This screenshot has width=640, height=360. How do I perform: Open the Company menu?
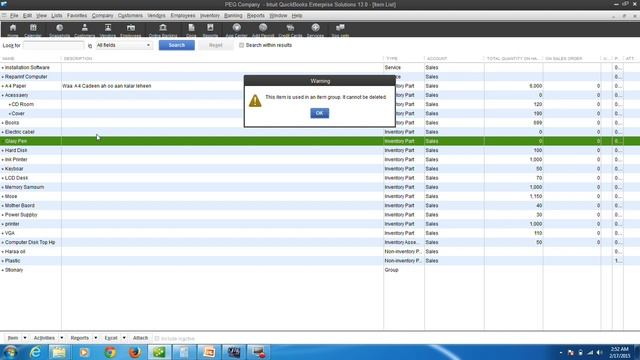102,16
